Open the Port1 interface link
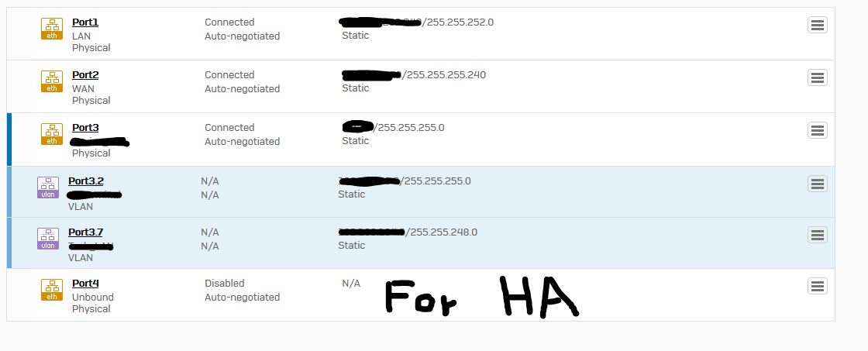 click(85, 22)
